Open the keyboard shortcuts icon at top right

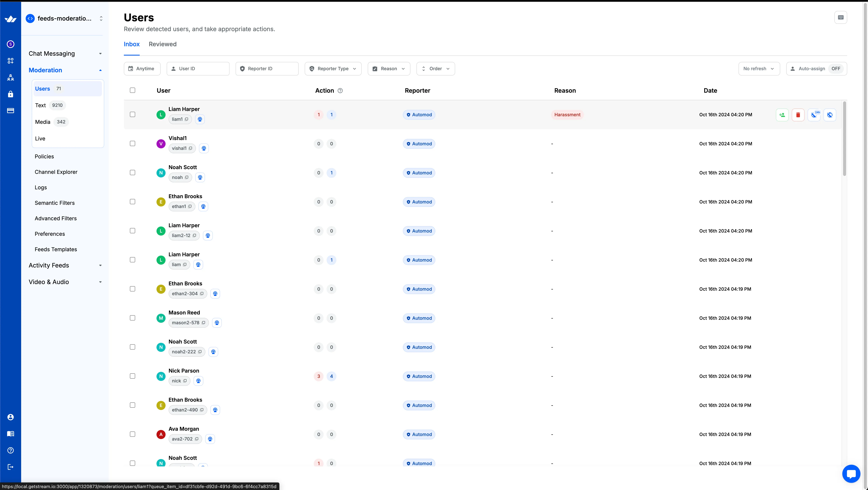coord(841,17)
